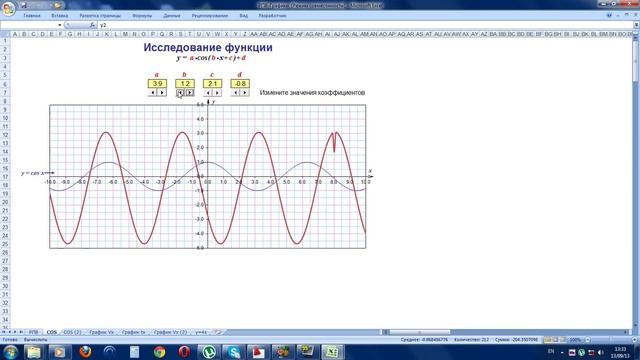The height and width of the screenshot is (360, 640).
Task: Switch to the COS (2) sheet tab
Action: pos(72,332)
